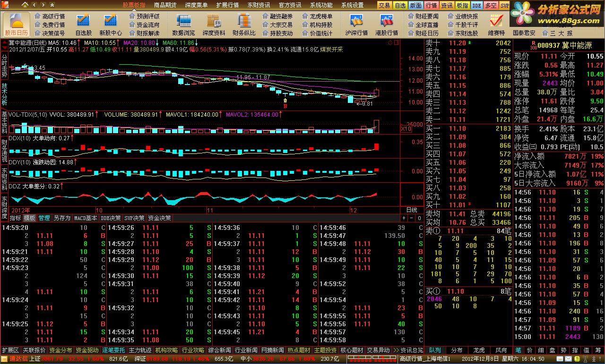Switch to MACD基本 indicator tab
Image resolution: width=605 pixels, height=364 pixels.
86,218
